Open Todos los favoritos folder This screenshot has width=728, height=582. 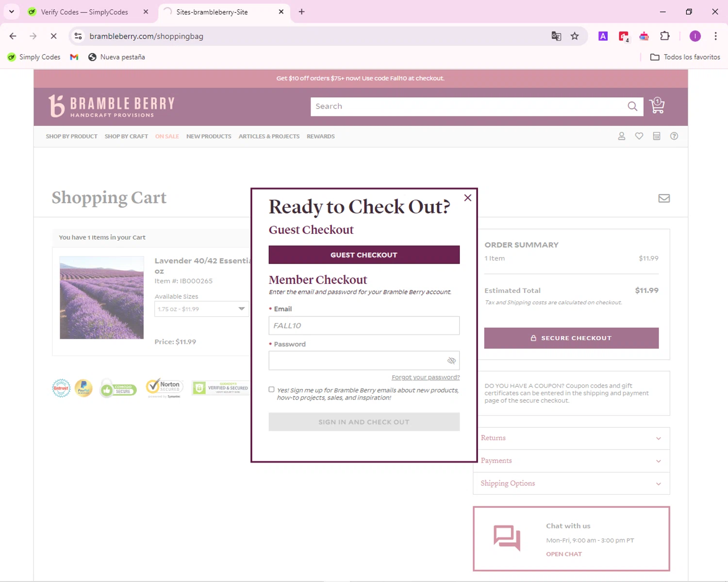(685, 57)
